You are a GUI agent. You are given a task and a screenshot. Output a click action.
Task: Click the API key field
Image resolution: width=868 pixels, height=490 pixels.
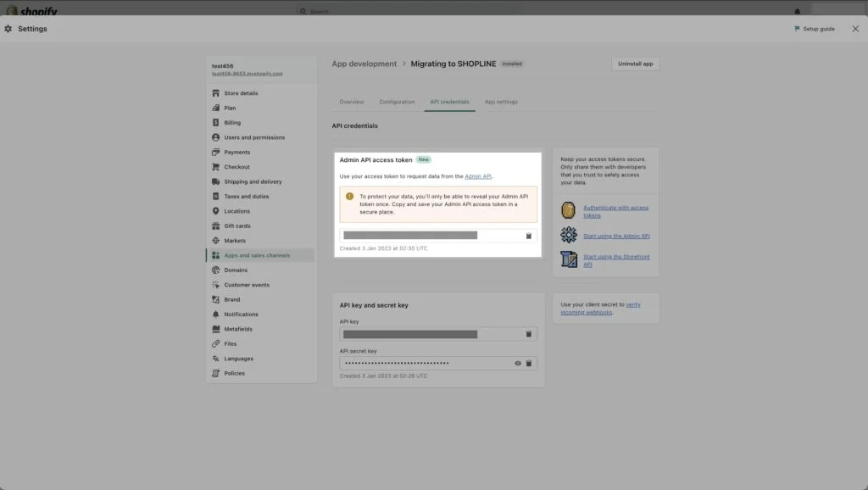438,334
